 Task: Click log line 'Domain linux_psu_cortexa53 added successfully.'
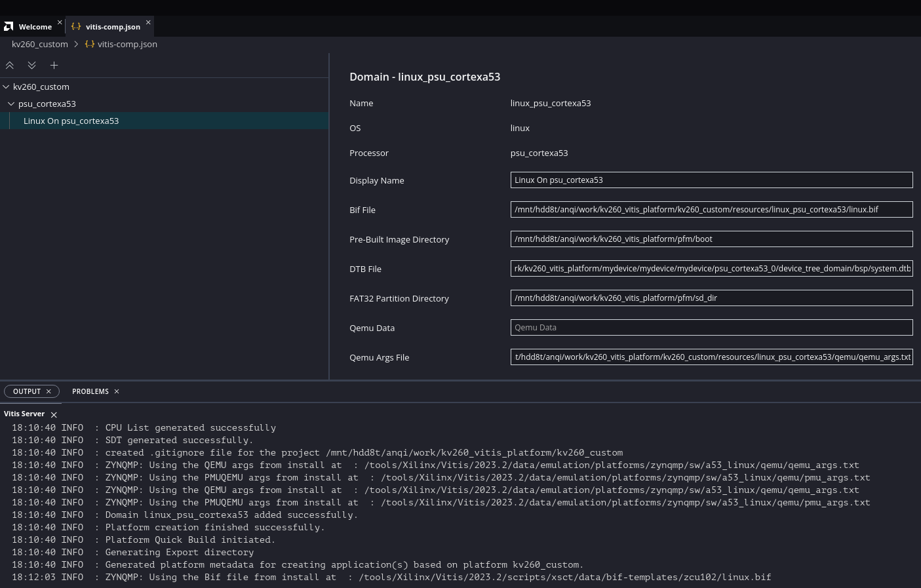click(231, 515)
